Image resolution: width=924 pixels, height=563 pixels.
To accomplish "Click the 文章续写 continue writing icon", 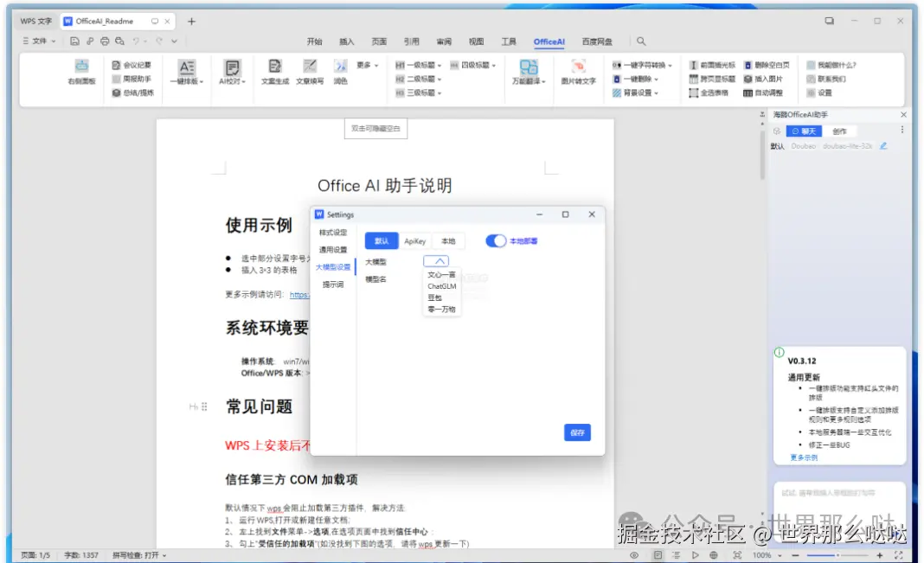I will tap(310, 73).
